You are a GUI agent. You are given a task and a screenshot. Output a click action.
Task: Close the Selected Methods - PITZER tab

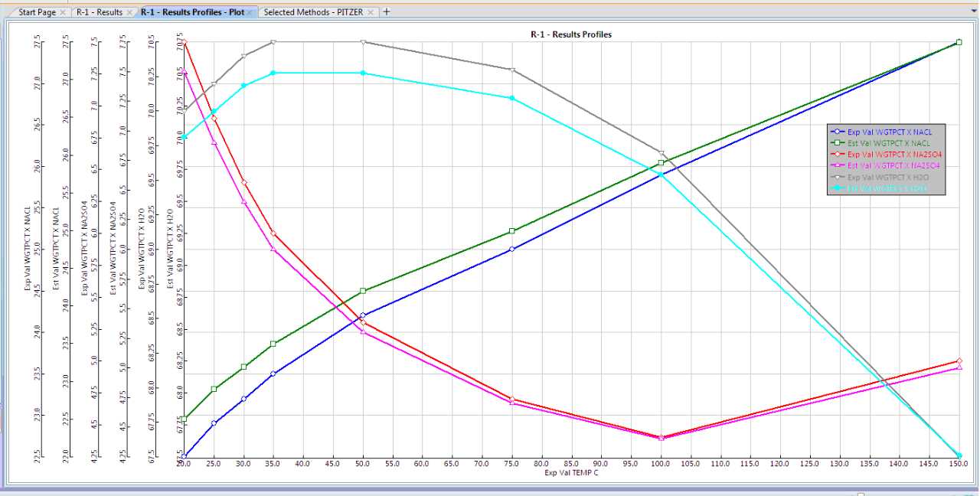click(x=371, y=12)
